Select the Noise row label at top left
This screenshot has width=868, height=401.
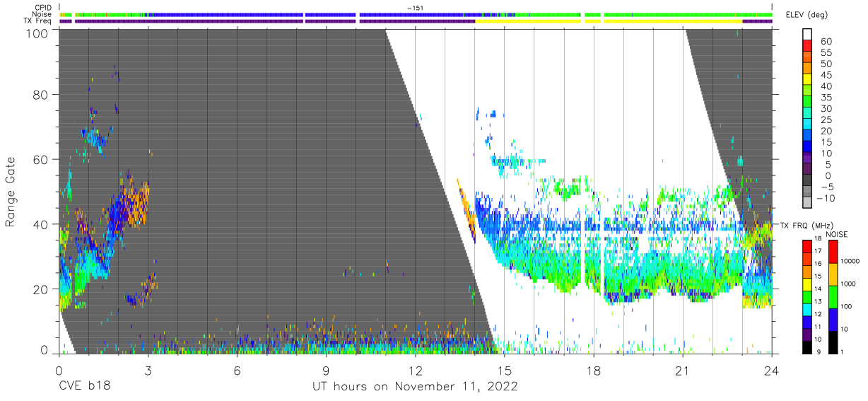42,14
